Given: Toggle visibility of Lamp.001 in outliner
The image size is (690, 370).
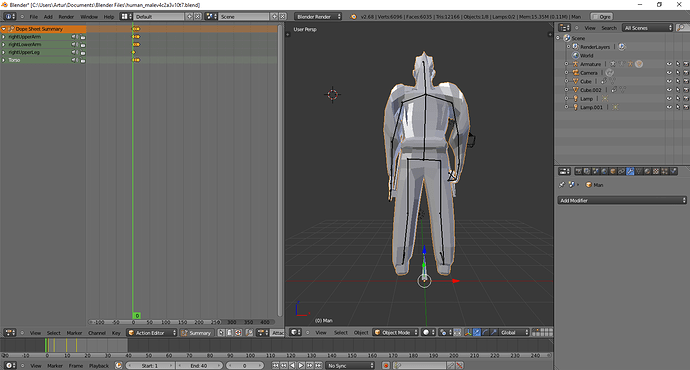Looking at the screenshot, I should point(669,107).
